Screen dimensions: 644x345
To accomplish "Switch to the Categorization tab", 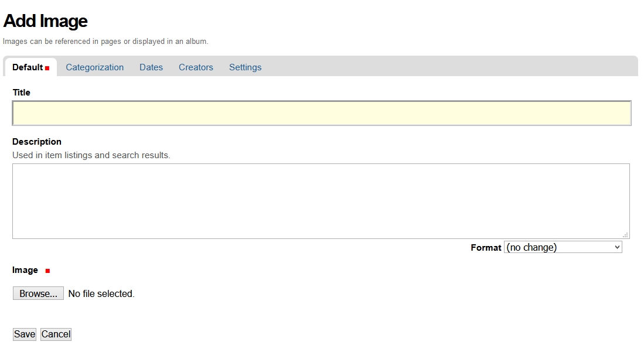I will (94, 67).
